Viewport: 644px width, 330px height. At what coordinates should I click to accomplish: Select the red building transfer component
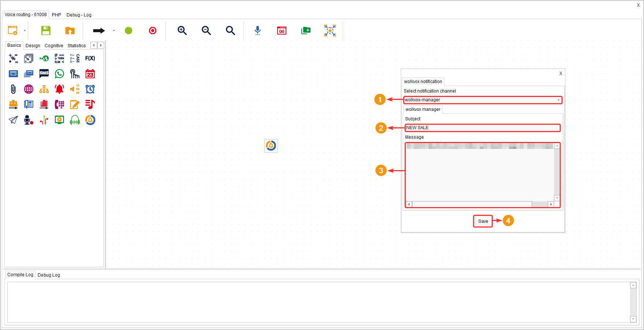point(44,104)
